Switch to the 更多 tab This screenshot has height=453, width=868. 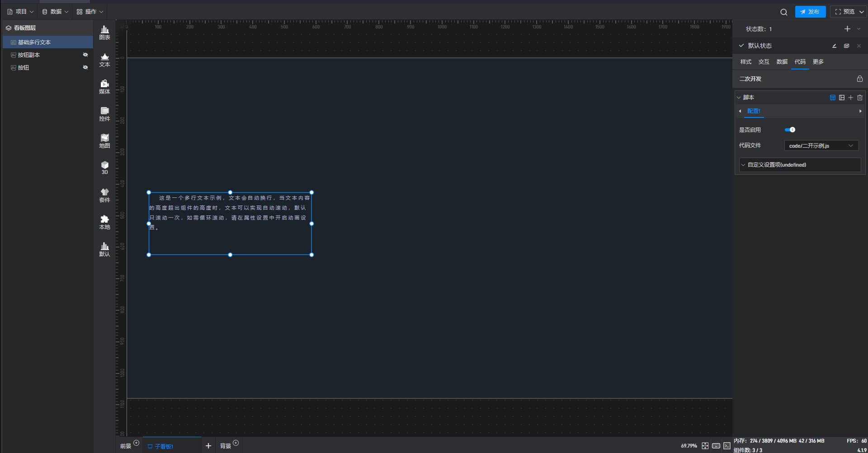pos(818,62)
